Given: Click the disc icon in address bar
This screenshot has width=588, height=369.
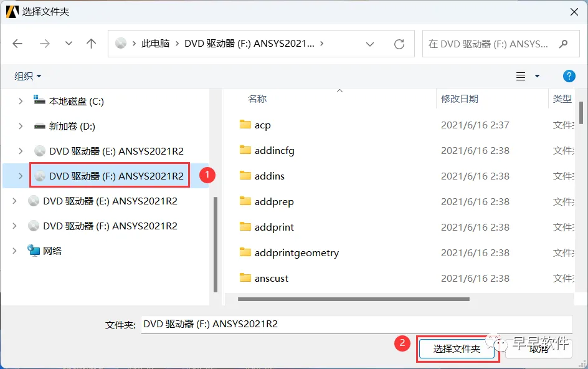Looking at the screenshot, I should (121, 44).
